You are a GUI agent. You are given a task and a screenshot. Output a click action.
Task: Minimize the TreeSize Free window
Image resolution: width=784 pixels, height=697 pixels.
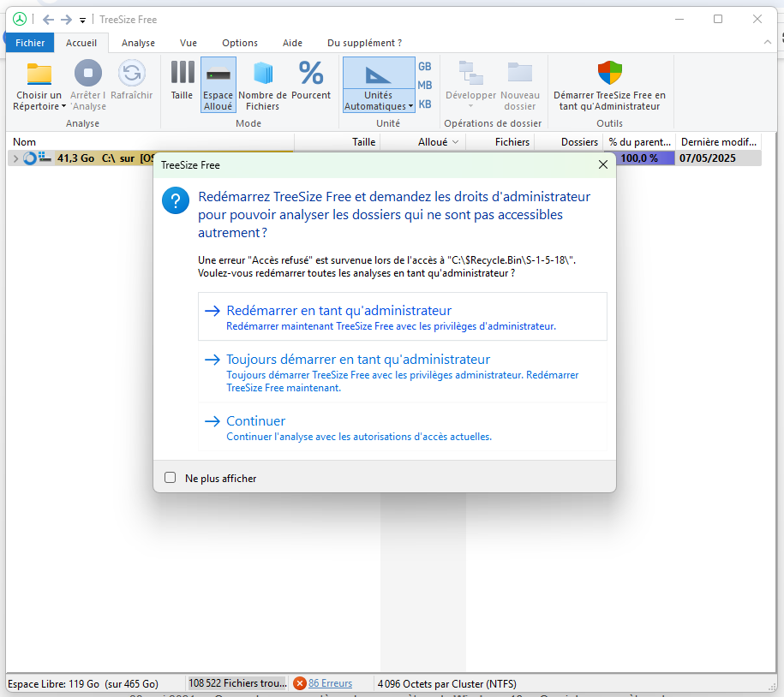click(679, 19)
